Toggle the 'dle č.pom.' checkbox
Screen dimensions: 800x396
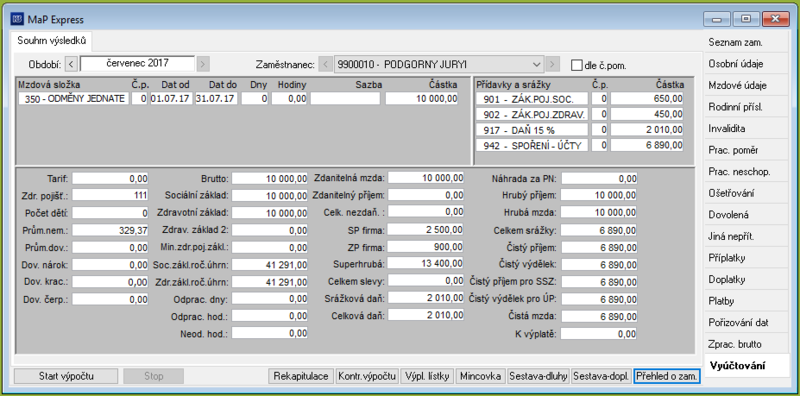(x=576, y=65)
